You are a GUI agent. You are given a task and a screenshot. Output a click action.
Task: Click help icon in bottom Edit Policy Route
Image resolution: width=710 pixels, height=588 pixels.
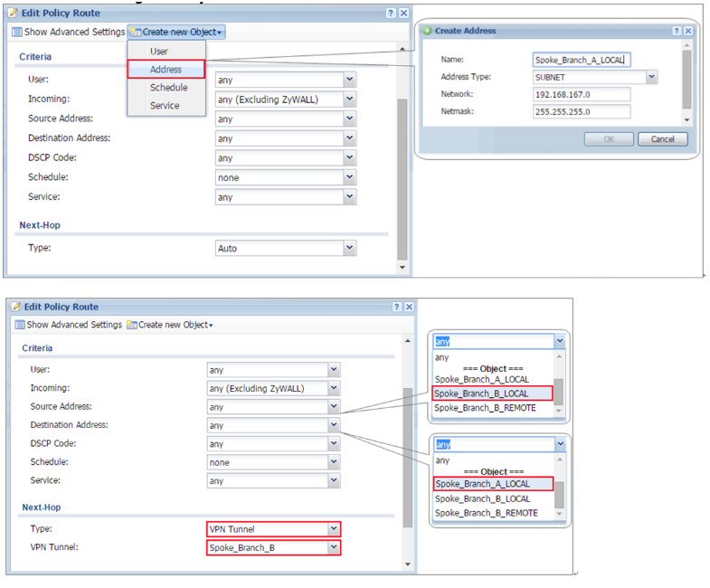coord(396,308)
